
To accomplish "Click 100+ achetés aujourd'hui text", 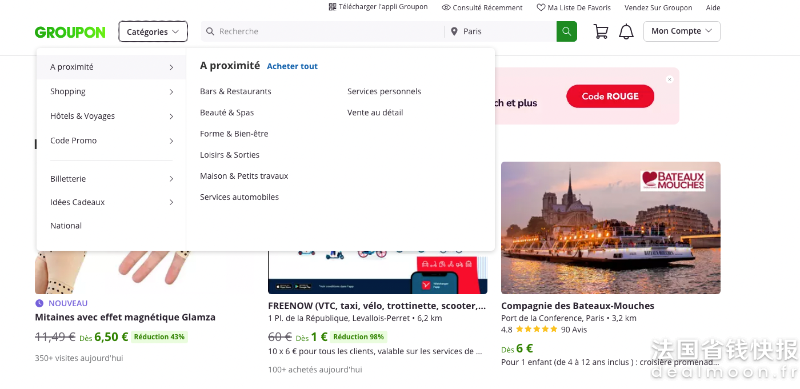I will pos(315,370).
